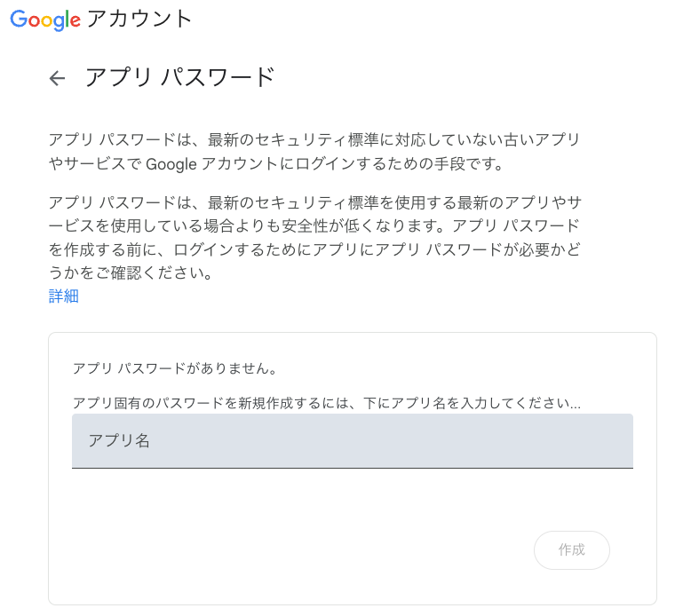675x616 pixels.
Task: Click the アカウント header text
Action: tap(139, 19)
